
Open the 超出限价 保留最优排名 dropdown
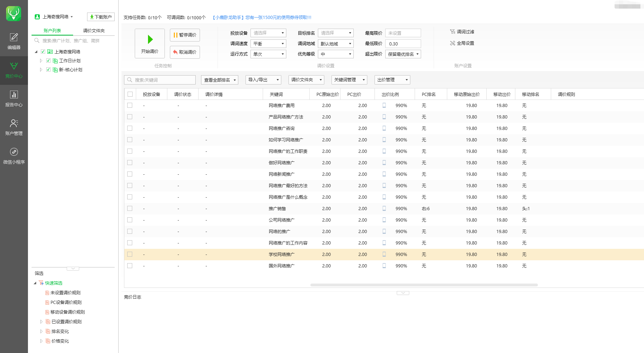(403, 54)
